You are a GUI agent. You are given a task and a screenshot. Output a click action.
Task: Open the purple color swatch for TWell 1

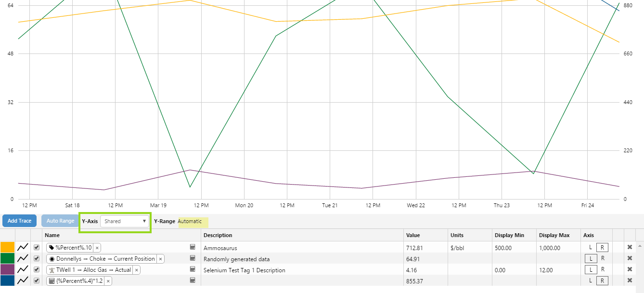8,270
